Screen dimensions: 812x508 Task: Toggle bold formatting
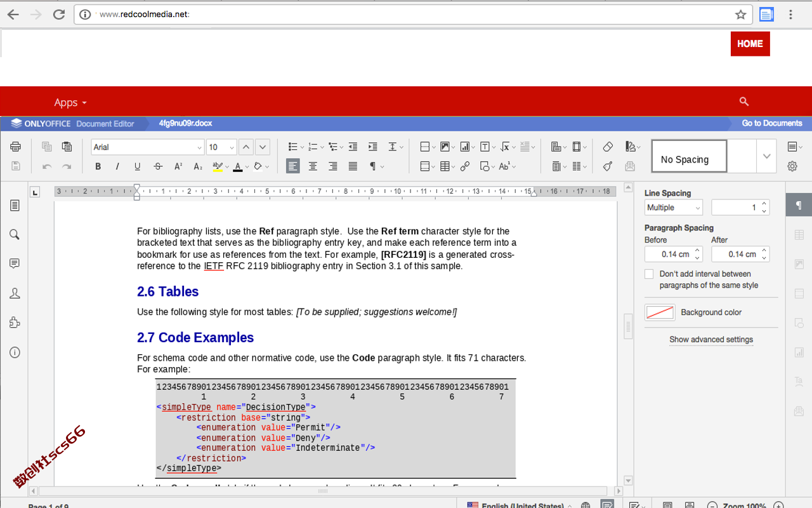98,166
